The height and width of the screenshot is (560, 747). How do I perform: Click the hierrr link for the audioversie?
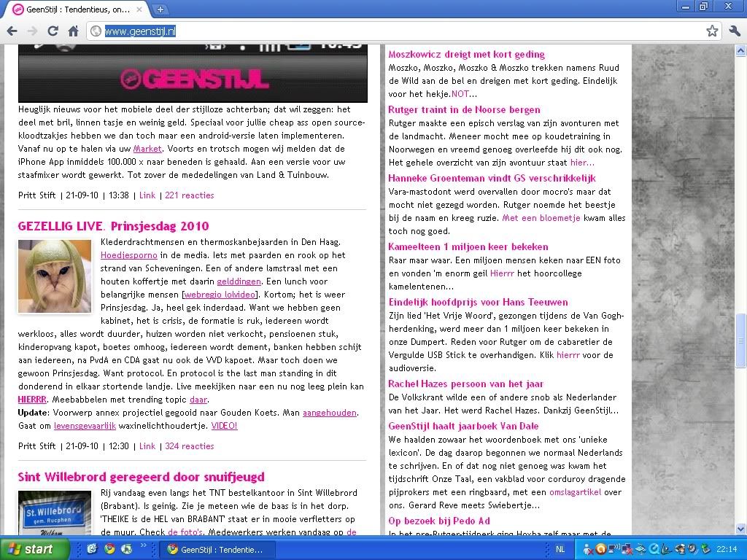tap(568, 355)
